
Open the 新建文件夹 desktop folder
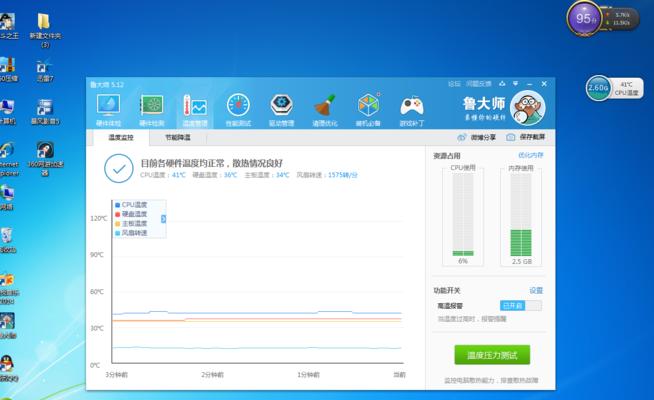45,29
